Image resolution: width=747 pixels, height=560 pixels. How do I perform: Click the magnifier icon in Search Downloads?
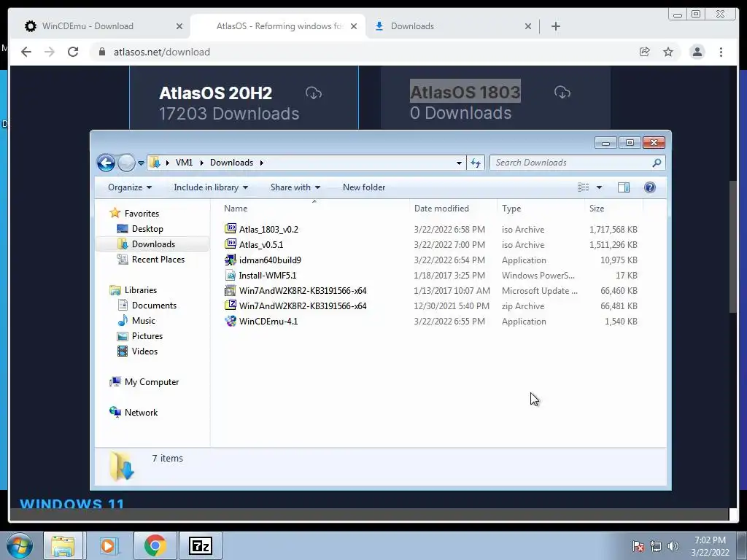click(x=657, y=163)
